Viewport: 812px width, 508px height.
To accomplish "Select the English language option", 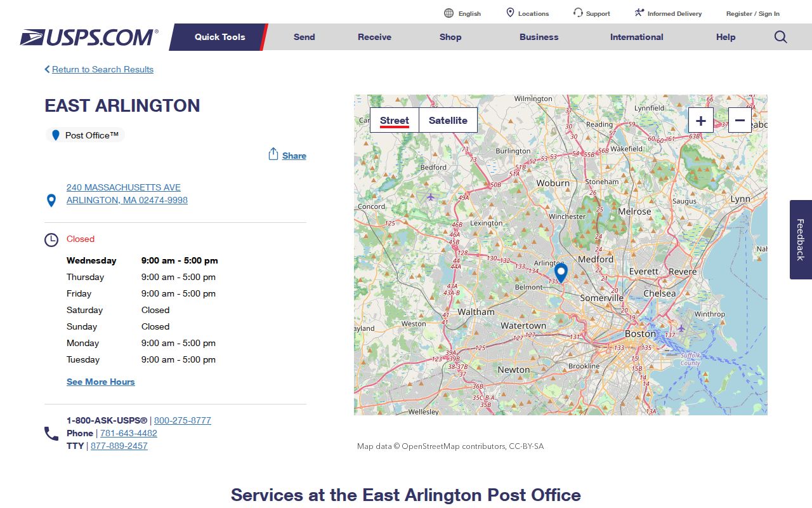I will point(469,13).
